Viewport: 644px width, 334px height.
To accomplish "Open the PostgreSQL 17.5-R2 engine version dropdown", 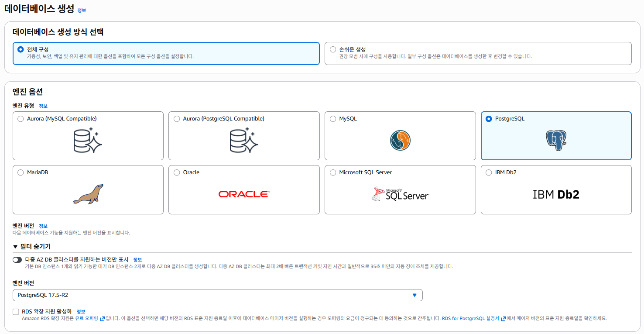I will click(218, 295).
